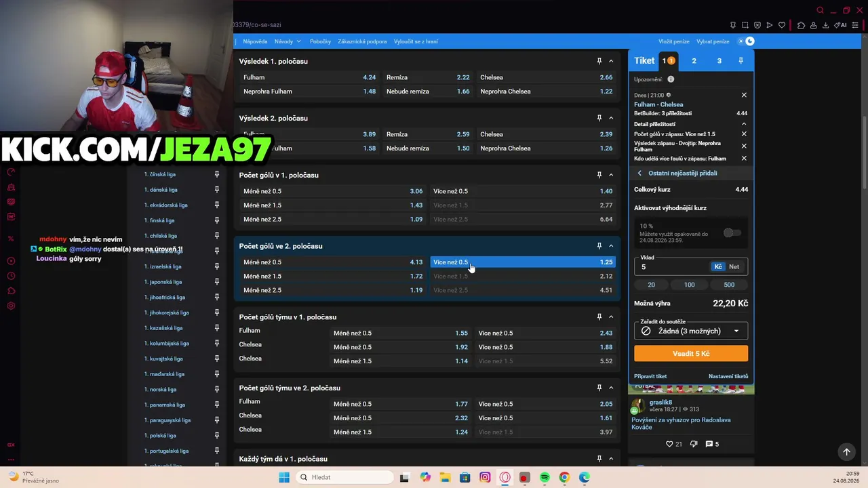Image resolution: width=868 pixels, height=488 pixels.
Task: Pin the Počet gólů ve 2. poločasu market
Action: coord(599,246)
